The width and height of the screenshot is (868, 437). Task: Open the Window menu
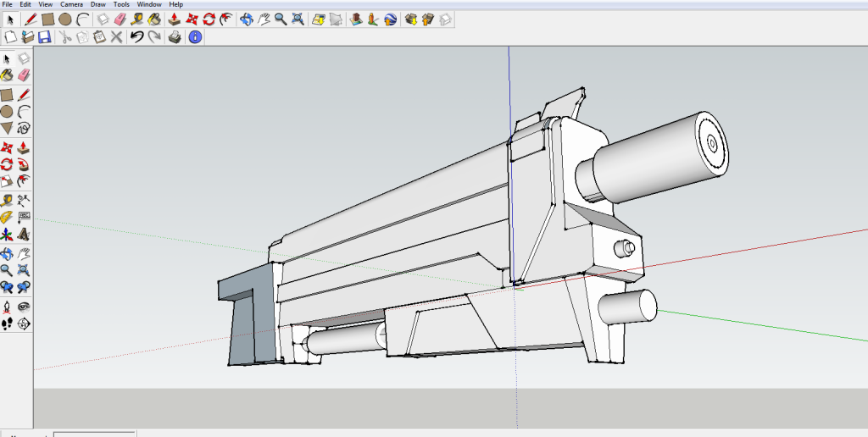(x=149, y=4)
